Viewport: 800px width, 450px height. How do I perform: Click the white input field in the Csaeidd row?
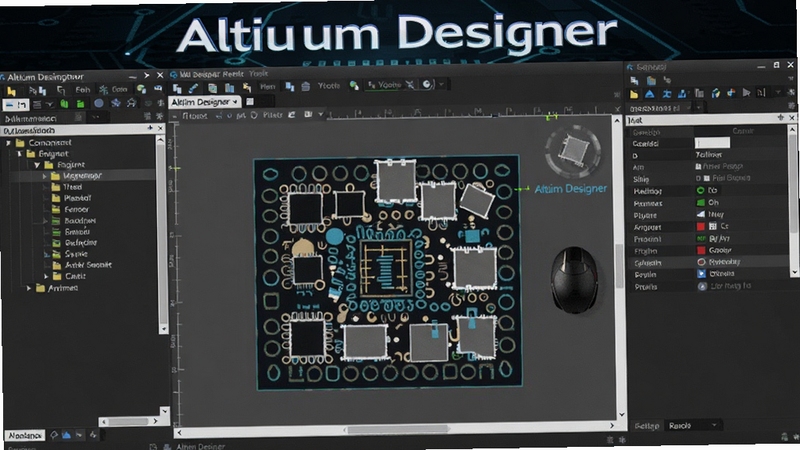point(712,143)
